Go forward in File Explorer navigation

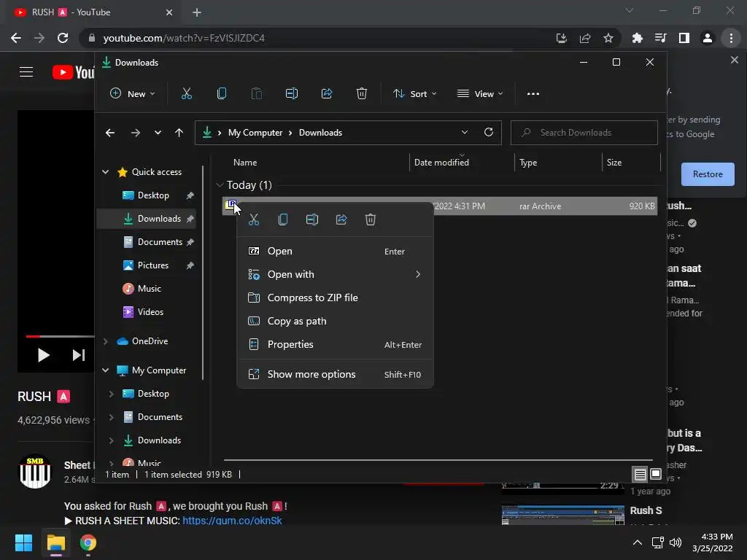point(135,133)
